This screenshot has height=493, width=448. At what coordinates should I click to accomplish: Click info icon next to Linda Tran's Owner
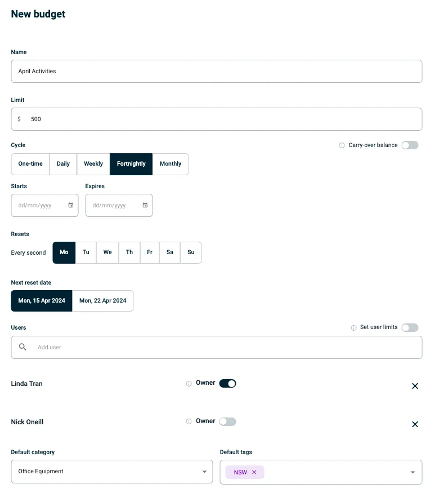[x=189, y=384]
